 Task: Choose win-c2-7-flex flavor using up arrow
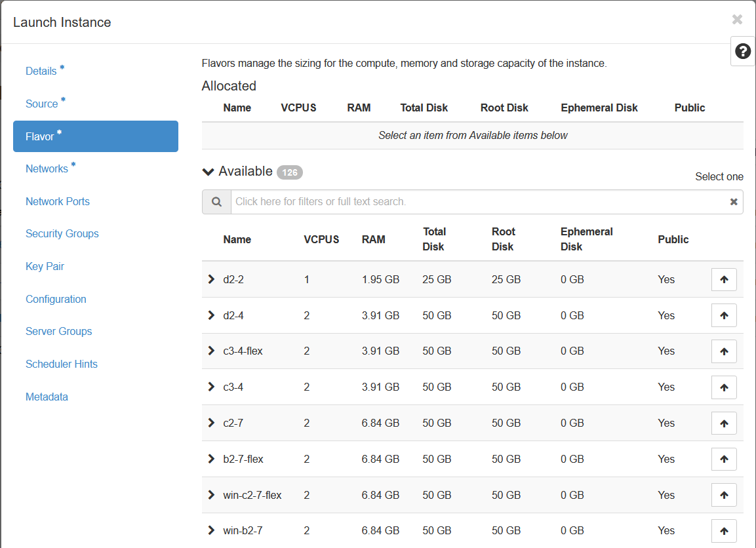tap(724, 495)
